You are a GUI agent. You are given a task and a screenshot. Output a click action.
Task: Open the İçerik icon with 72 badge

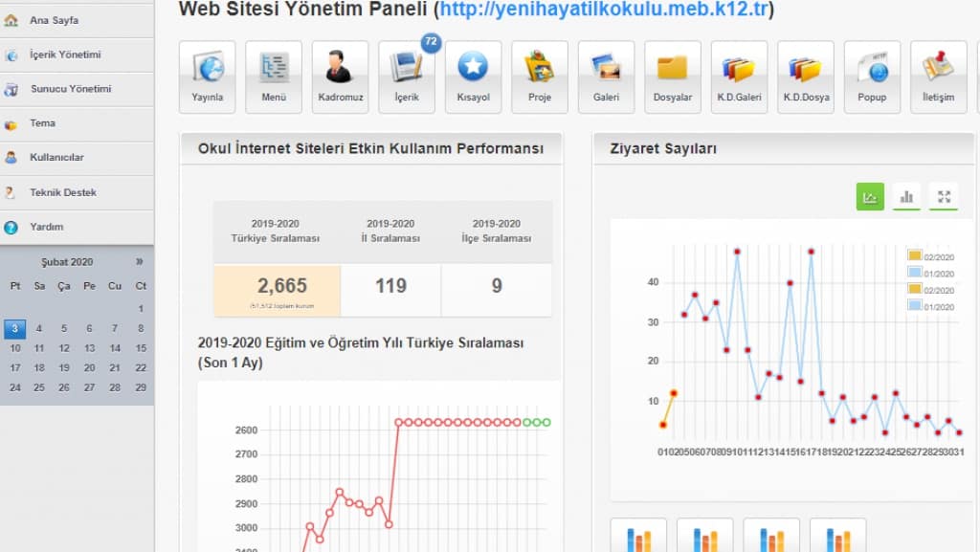(x=407, y=76)
